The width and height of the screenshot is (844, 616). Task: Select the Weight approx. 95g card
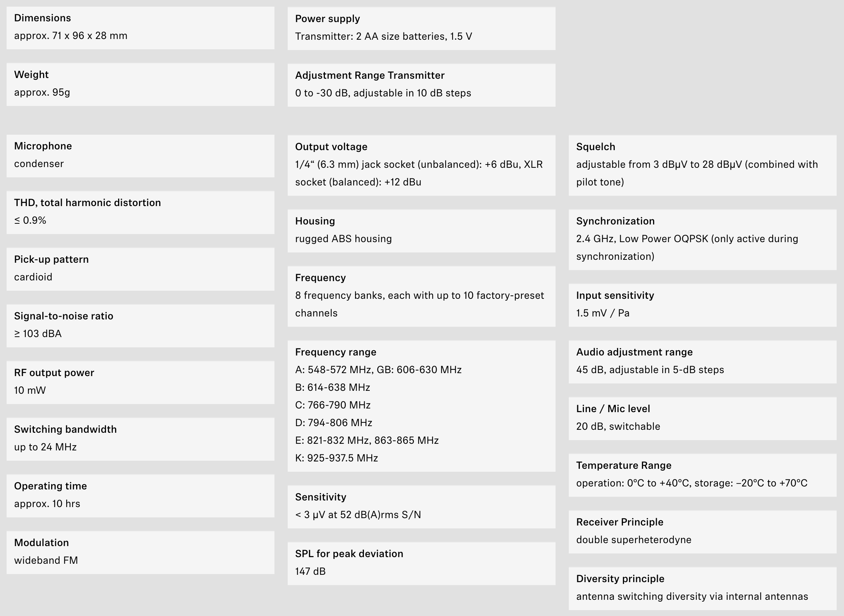click(x=140, y=84)
